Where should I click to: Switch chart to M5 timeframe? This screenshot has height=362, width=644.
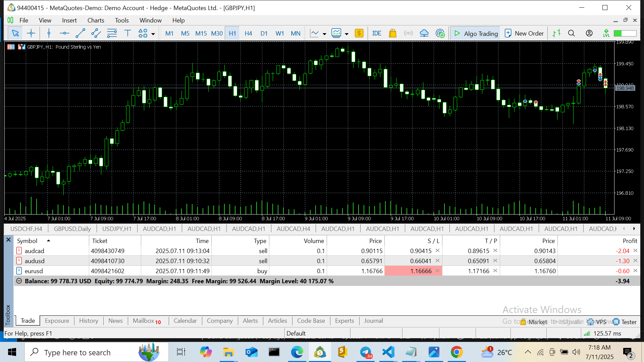point(185,34)
